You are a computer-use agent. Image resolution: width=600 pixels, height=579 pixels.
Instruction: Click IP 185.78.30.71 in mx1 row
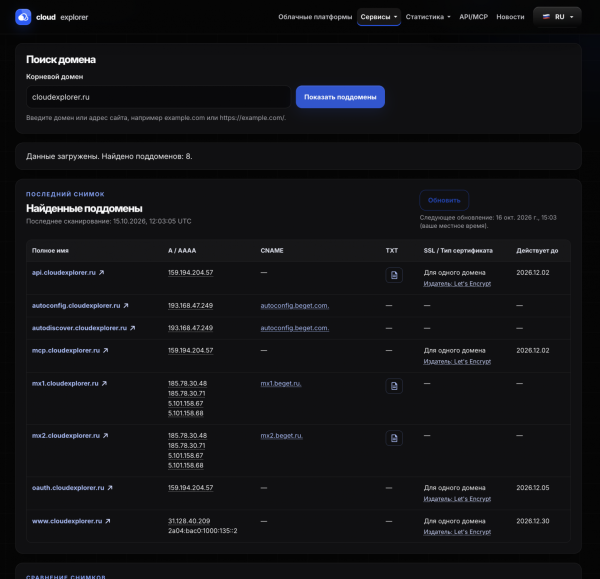[186, 393]
